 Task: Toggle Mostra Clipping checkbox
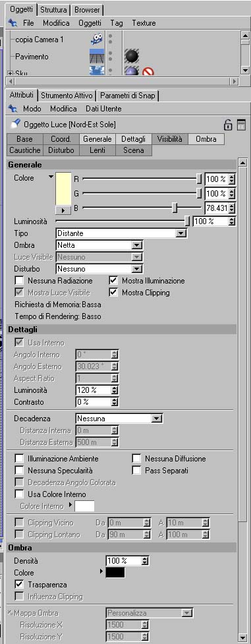[x=113, y=293]
